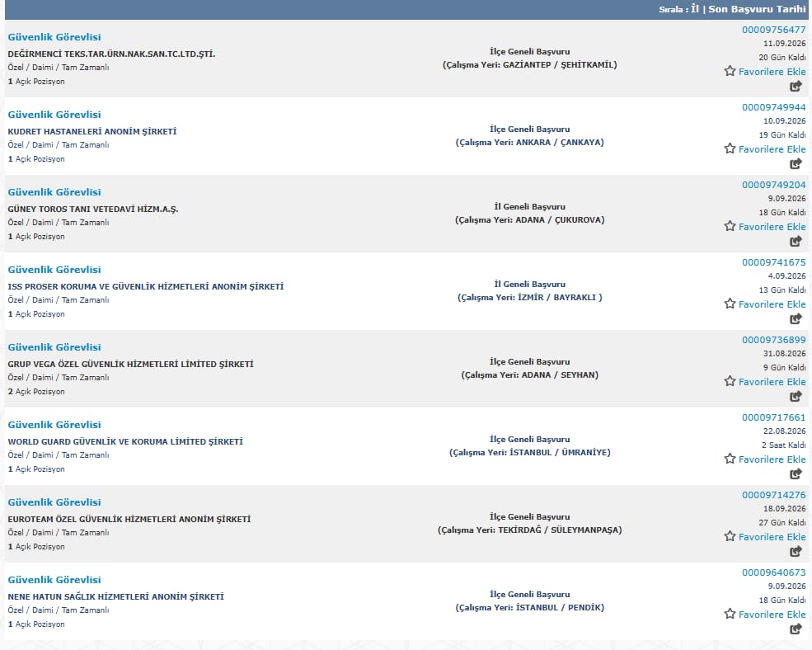Click share icon for job 00009749204
The height and width of the screenshot is (650, 812).
[x=796, y=242]
